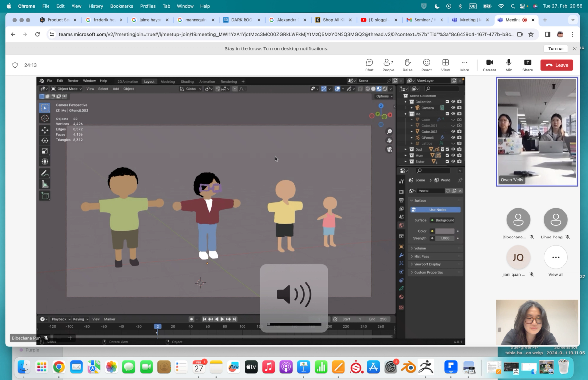Viewport: 588px width, 380px height.
Task: Open the Animation workspace tab
Action: coord(207,81)
